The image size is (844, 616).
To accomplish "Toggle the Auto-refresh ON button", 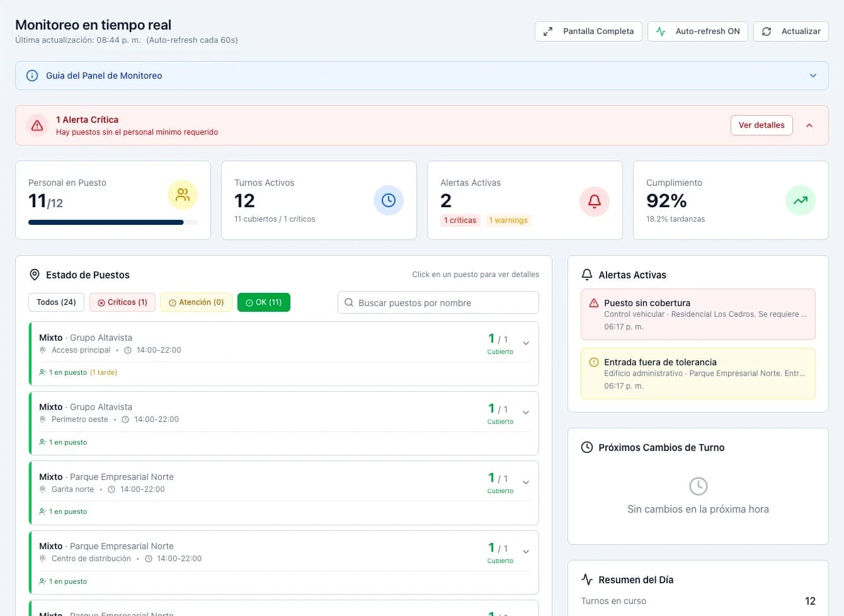I will 698,31.
